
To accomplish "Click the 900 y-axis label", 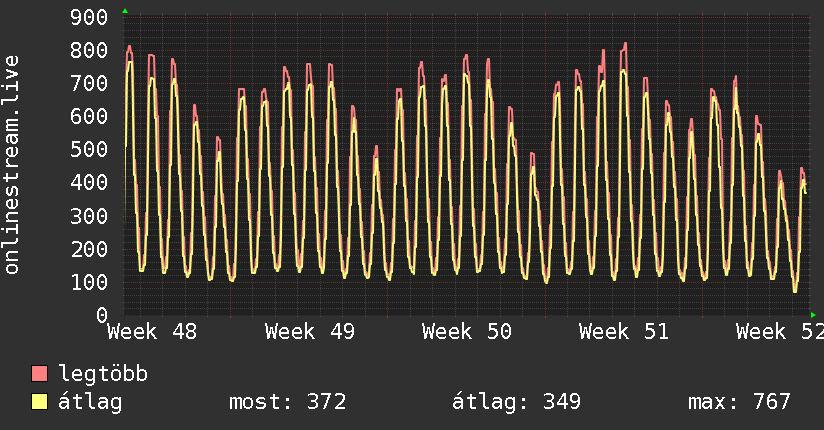I will tap(89, 17).
